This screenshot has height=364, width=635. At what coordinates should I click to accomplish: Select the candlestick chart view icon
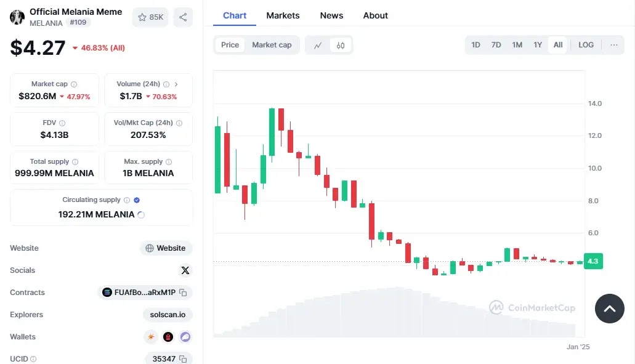pyautogui.click(x=341, y=45)
